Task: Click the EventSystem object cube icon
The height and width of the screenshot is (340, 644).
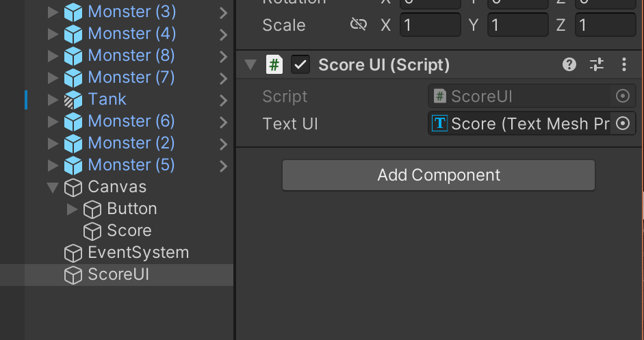Action: (x=73, y=253)
